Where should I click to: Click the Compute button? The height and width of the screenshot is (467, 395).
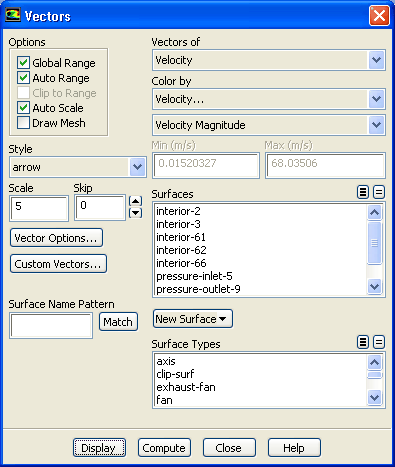(x=164, y=448)
